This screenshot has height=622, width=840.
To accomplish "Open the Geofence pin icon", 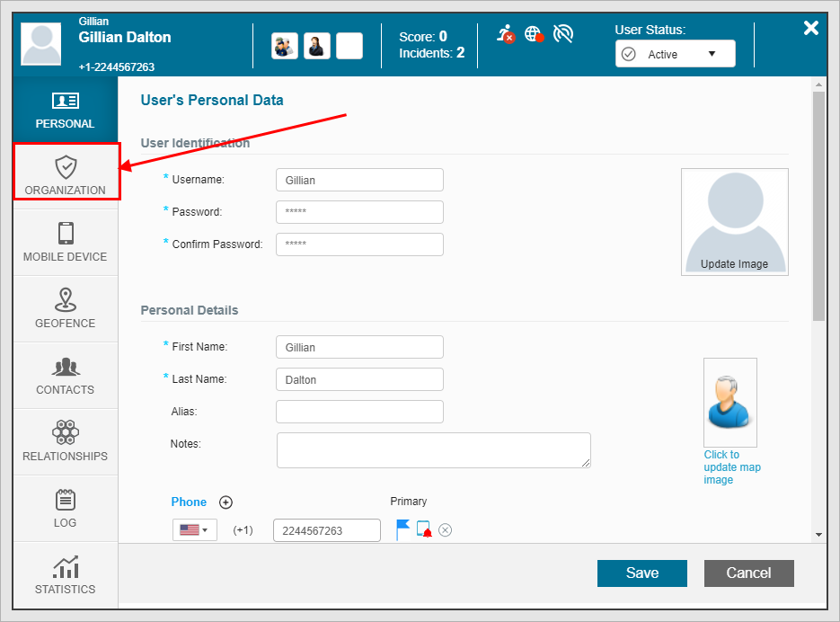I will pyautogui.click(x=65, y=299).
